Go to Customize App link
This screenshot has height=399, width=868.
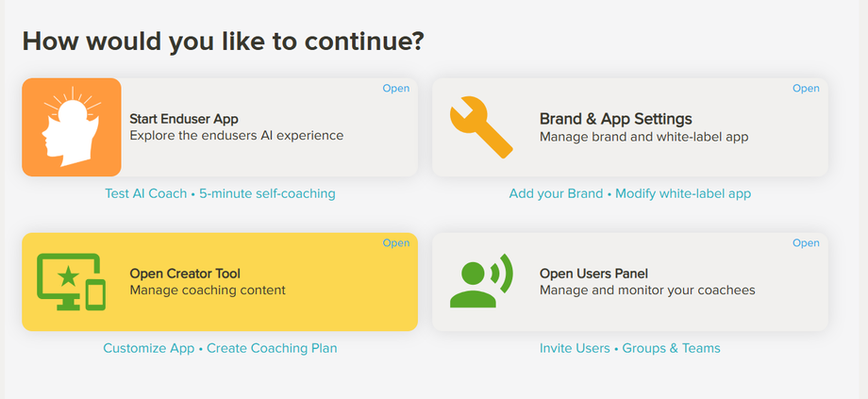149,348
